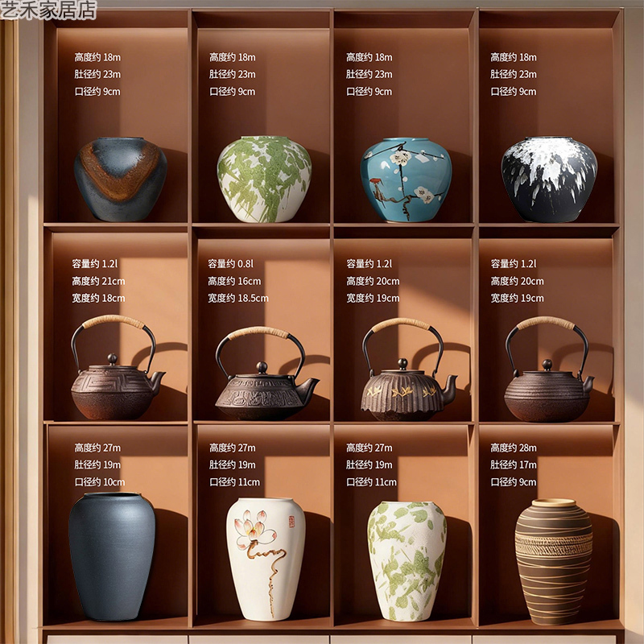The width and height of the screenshot is (644, 644).
Task: Click '口径约 9cm' for the blue plum jar
Action: coord(369,92)
